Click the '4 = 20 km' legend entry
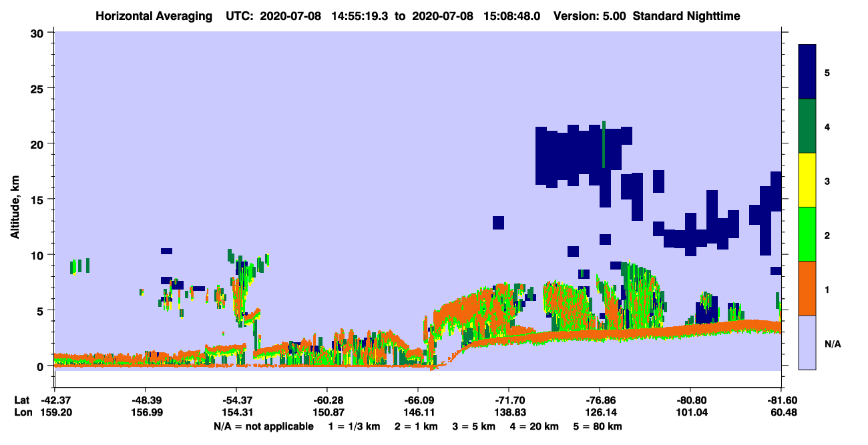868x445 pixels. 535,426
